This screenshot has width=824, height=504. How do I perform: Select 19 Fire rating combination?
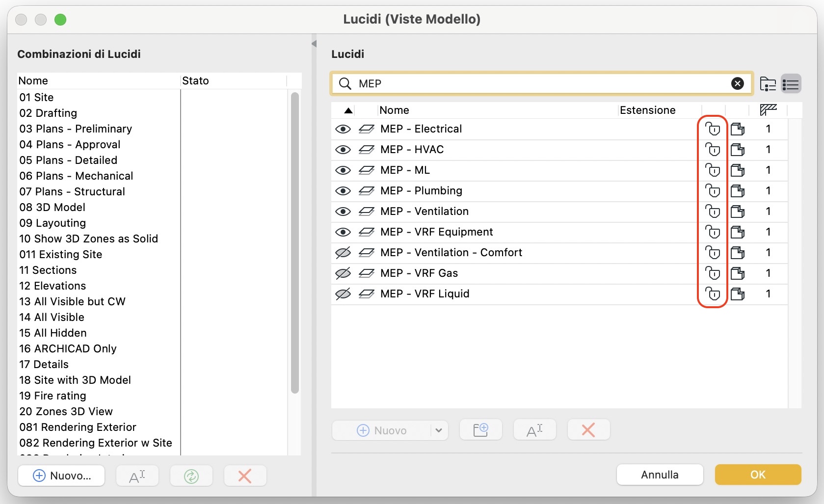click(x=53, y=396)
